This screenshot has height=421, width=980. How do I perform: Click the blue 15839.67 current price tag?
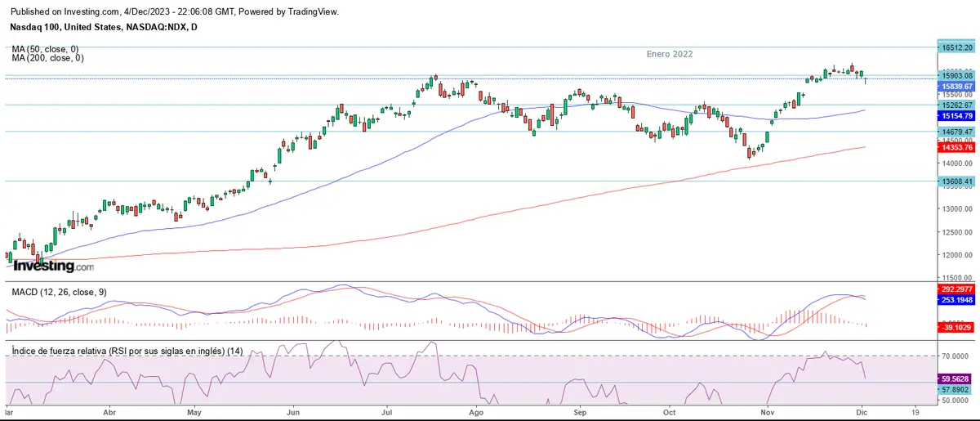click(x=956, y=86)
